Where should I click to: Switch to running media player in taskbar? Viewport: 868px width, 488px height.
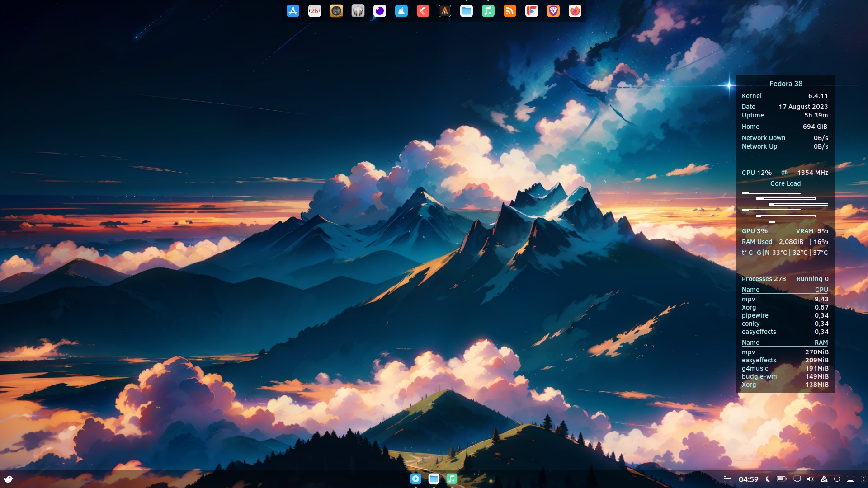point(416,479)
